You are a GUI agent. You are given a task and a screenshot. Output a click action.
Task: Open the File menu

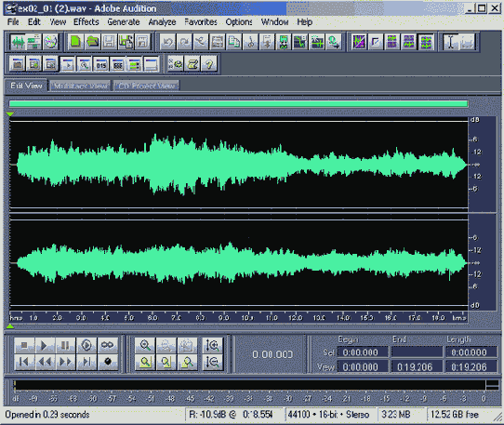[x=13, y=22]
